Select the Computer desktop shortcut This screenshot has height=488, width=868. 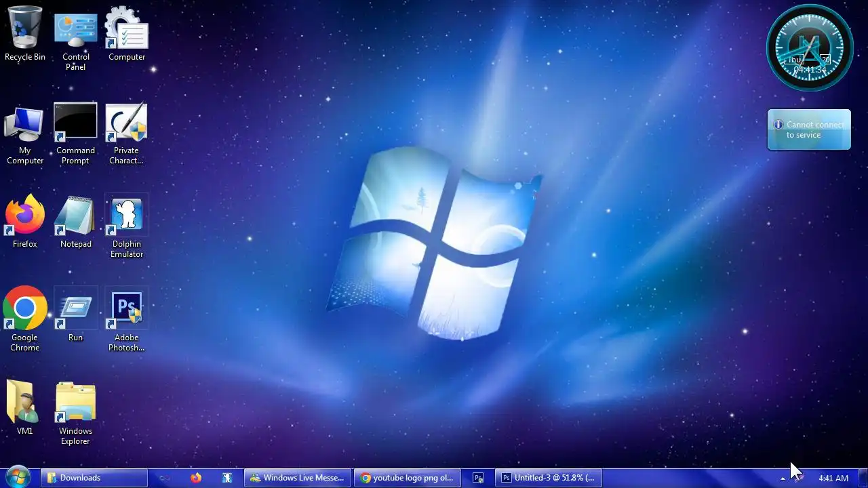coord(127,34)
